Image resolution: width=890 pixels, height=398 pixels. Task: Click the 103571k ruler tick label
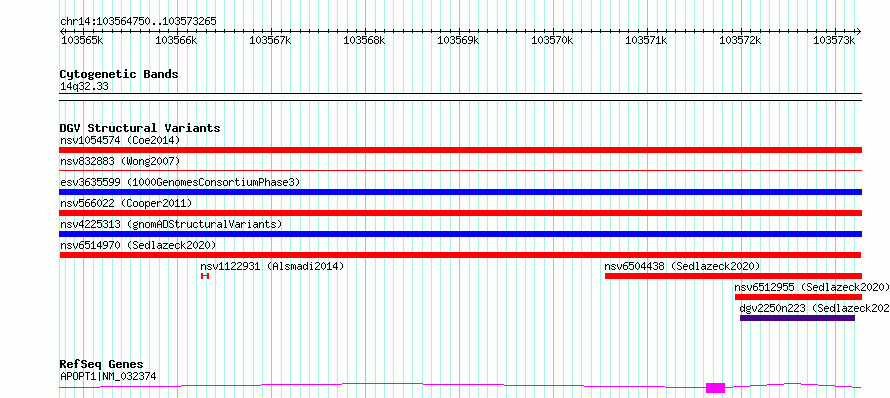646,40
